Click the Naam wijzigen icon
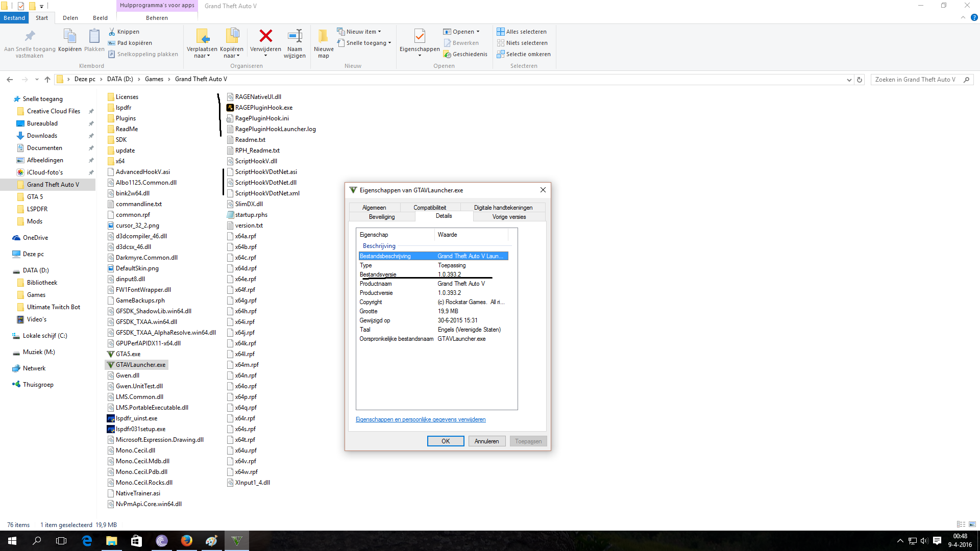Viewport: 980px width, 551px height. click(295, 36)
